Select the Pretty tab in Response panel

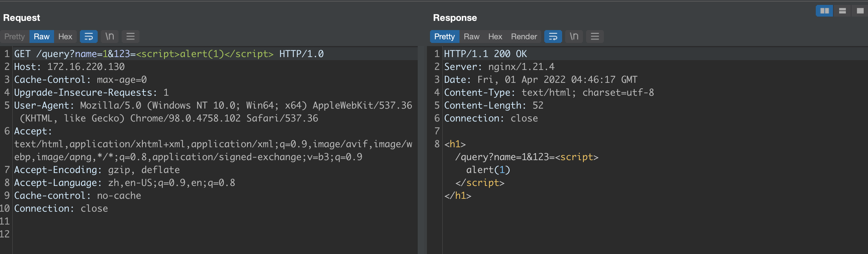click(444, 36)
